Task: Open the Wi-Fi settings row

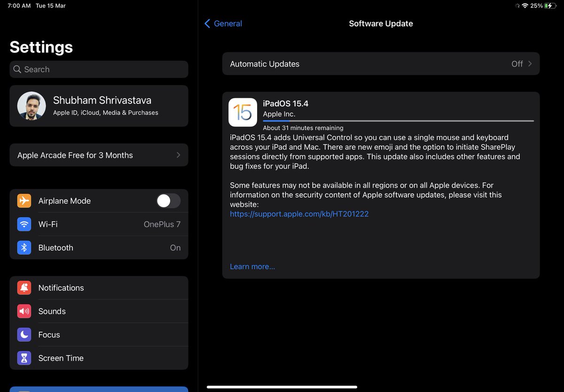Action: [99, 224]
